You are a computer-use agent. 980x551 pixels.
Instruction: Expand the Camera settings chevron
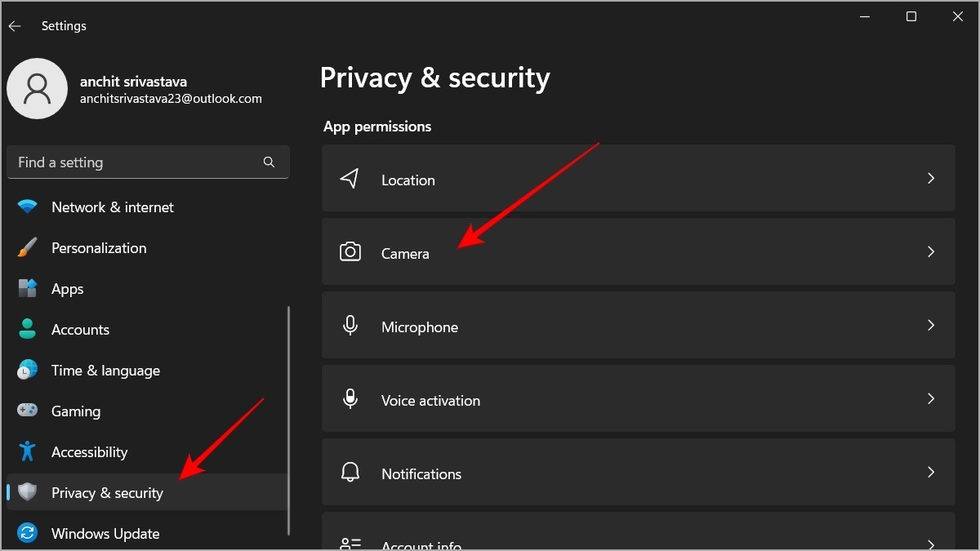tap(931, 251)
